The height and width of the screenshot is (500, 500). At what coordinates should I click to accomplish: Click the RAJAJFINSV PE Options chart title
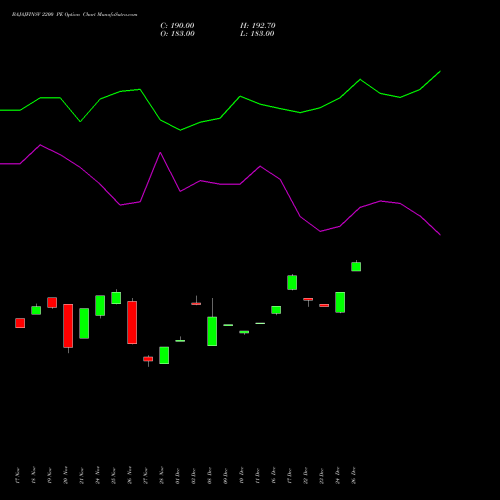coord(74,15)
